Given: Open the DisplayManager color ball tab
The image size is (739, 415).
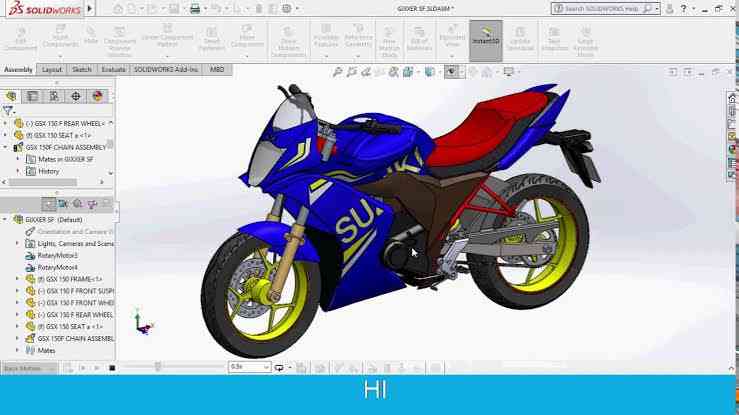Looking at the screenshot, I should [x=98, y=97].
